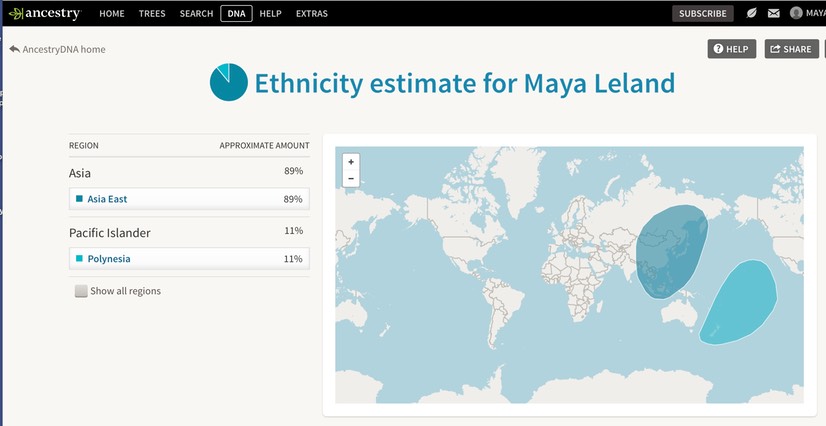
Task: Select the Asia East map overlay
Action: tap(672, 250)
